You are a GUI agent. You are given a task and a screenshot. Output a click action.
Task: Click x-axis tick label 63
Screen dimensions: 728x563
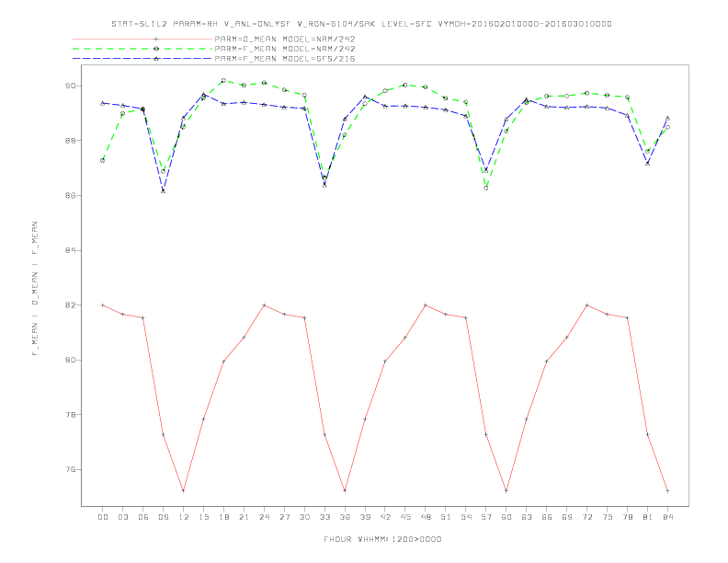(x=527, y=517)
